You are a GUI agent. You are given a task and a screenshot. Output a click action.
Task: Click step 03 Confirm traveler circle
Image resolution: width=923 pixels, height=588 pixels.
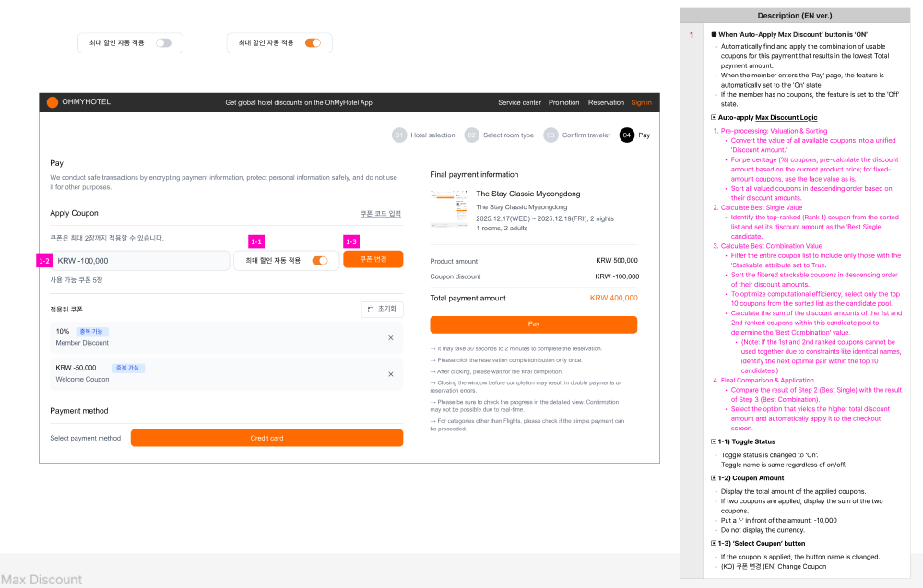pyautogui.click(x=550, y=135)
